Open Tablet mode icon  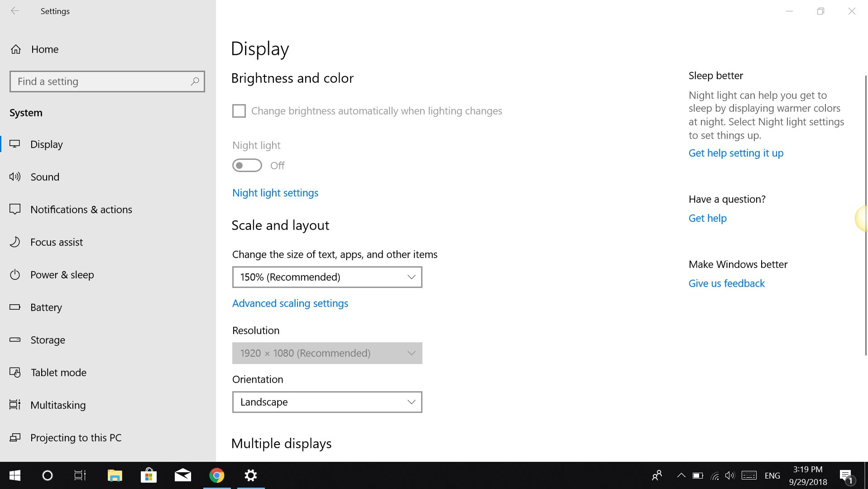[x=15, y=373]
